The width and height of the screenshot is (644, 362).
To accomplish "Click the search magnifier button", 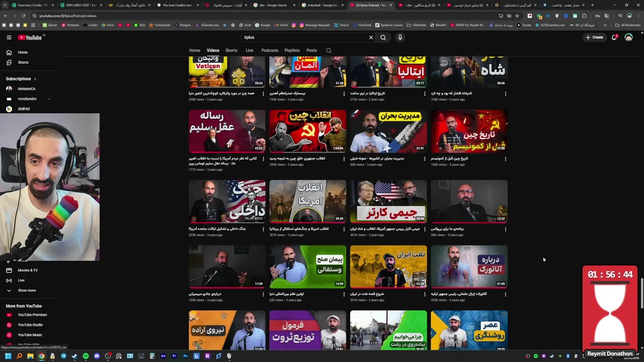I will (x=383, y=37).
